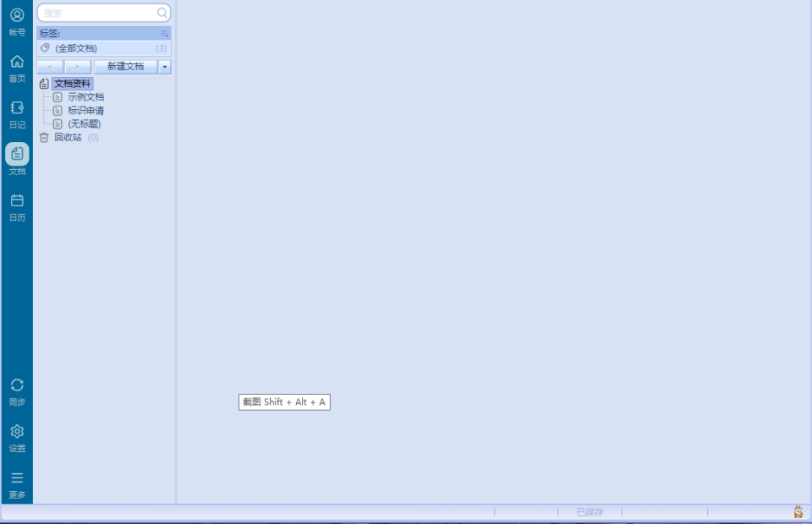
Task: Click the 新建文档 button
Action: pyautogui.click(x=125, y=67)
